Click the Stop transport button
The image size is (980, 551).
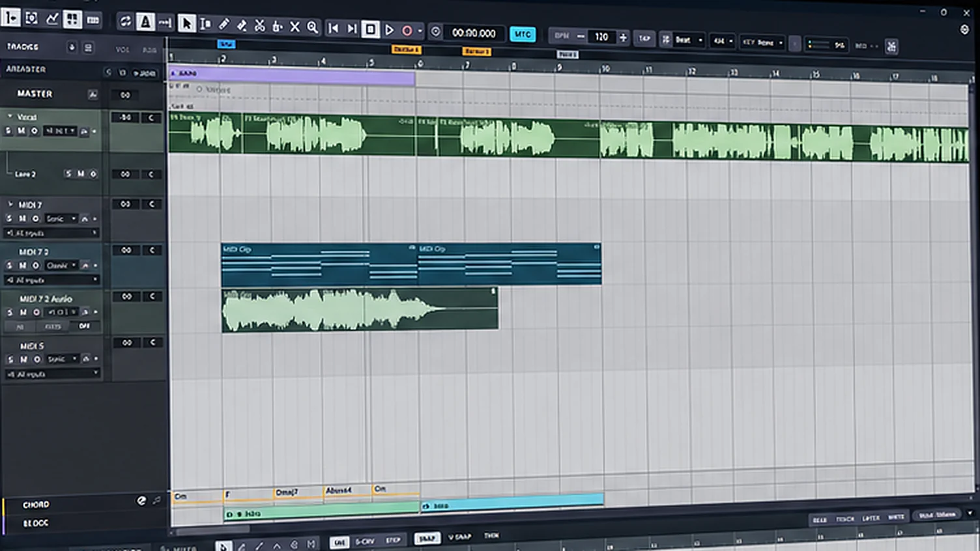pyautogui.click(x=370, y=29)
